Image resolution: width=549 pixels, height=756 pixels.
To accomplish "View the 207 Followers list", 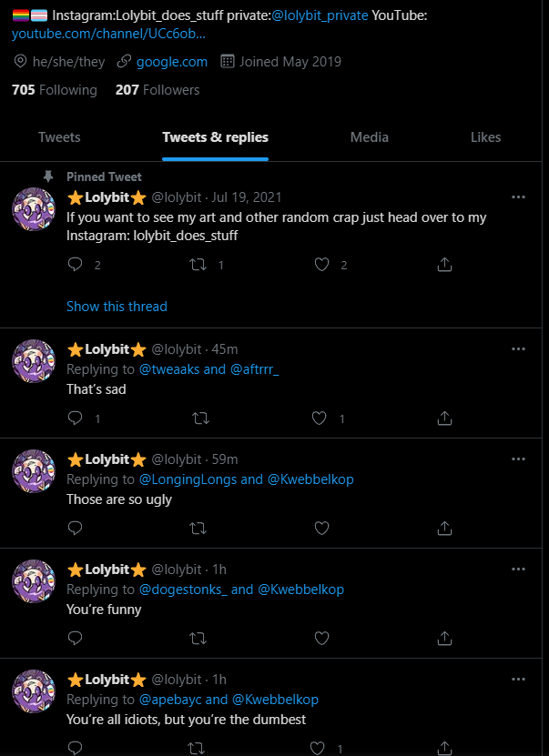I will [158, 90].
